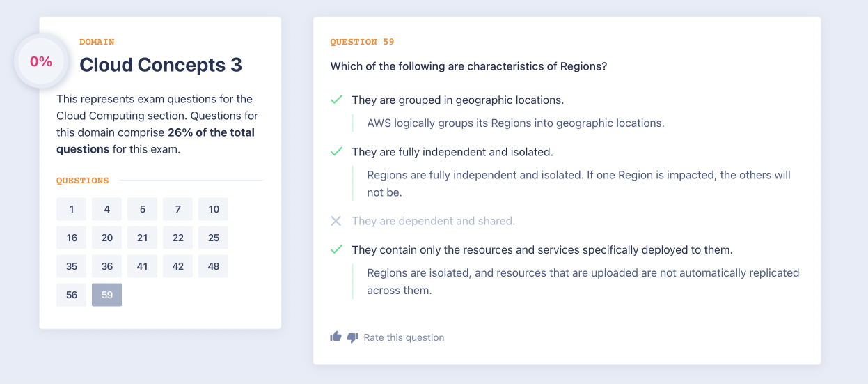Click the 0% score progress circle
Viewport: 868px width, 384px height.
tap(41, 61)
